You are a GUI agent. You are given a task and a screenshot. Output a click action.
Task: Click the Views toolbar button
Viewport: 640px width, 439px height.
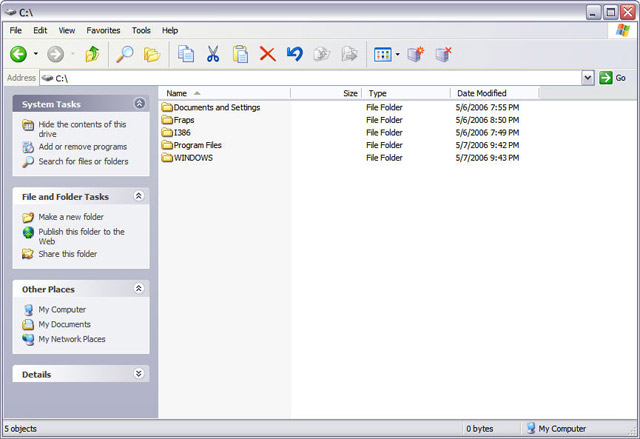pyautogui.click(x=383, y=54)
